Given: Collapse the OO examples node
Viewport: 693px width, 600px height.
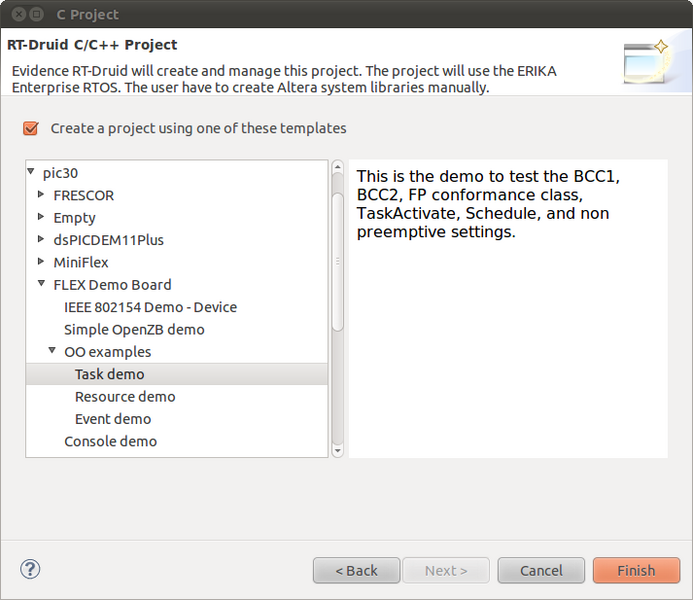Looking at the screenshot, I should (x=52, y=350).
